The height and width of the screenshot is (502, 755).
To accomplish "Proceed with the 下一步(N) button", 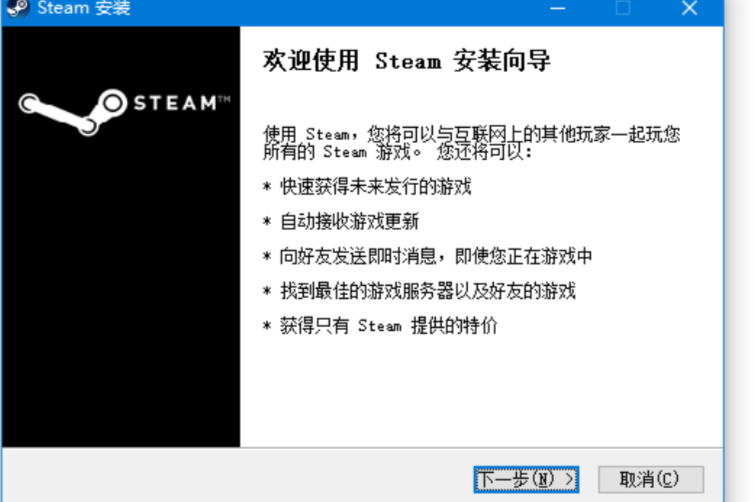I will pyautogui.click(x=526, y=479).
